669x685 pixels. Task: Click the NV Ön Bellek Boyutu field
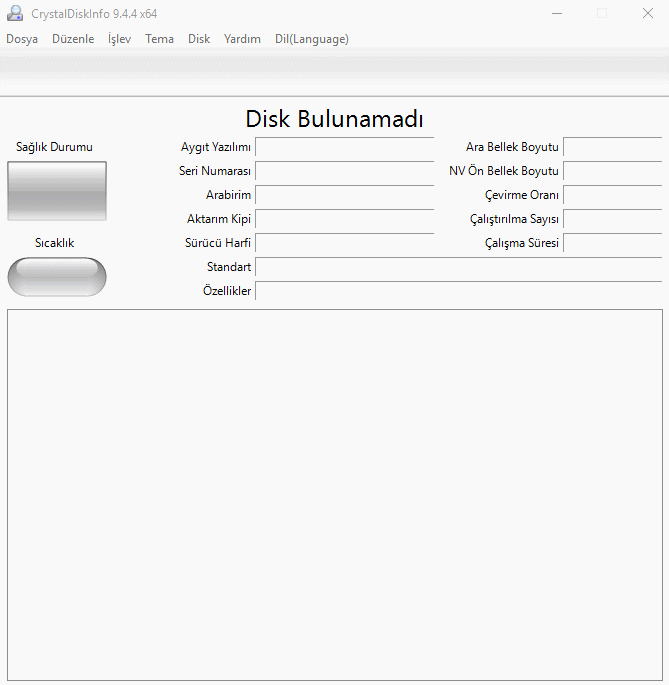[x=613, y=171]
